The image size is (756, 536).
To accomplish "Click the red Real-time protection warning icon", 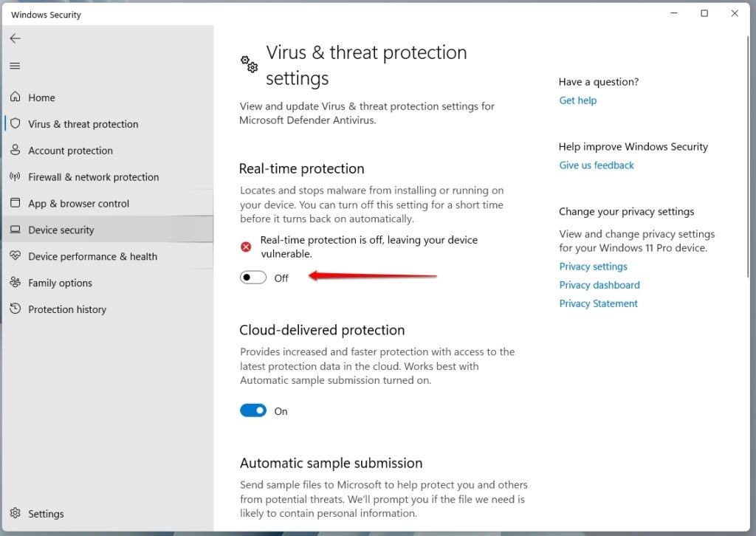I will point(246,247).
